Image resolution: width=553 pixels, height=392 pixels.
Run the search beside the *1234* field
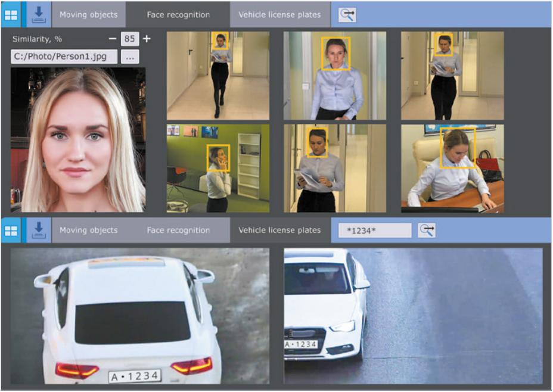tap(426, 231)
